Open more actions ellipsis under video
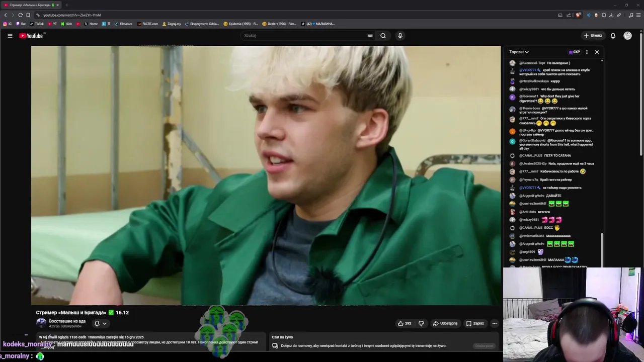Image resolution: width=644 pixels, height=362 pixels. tap(495, 323)
